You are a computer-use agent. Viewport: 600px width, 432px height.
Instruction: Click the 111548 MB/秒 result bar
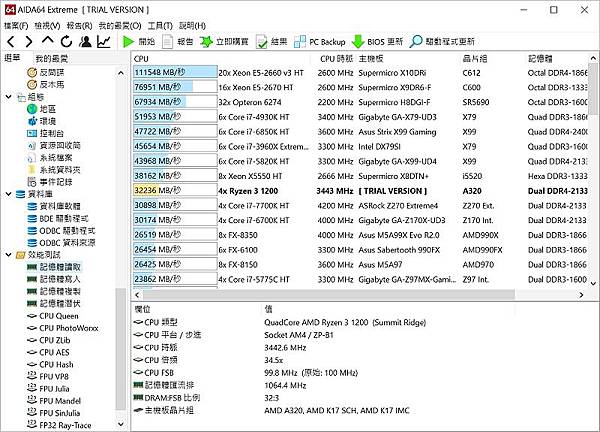(175, 72)
